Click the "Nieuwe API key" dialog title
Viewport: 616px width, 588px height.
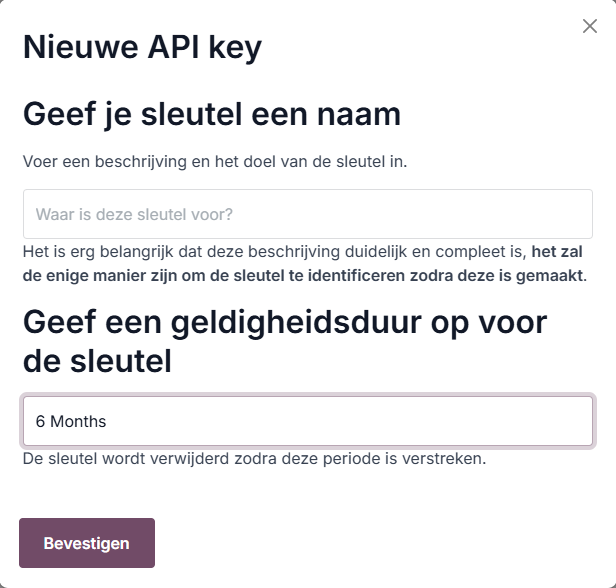click(142, 47)
